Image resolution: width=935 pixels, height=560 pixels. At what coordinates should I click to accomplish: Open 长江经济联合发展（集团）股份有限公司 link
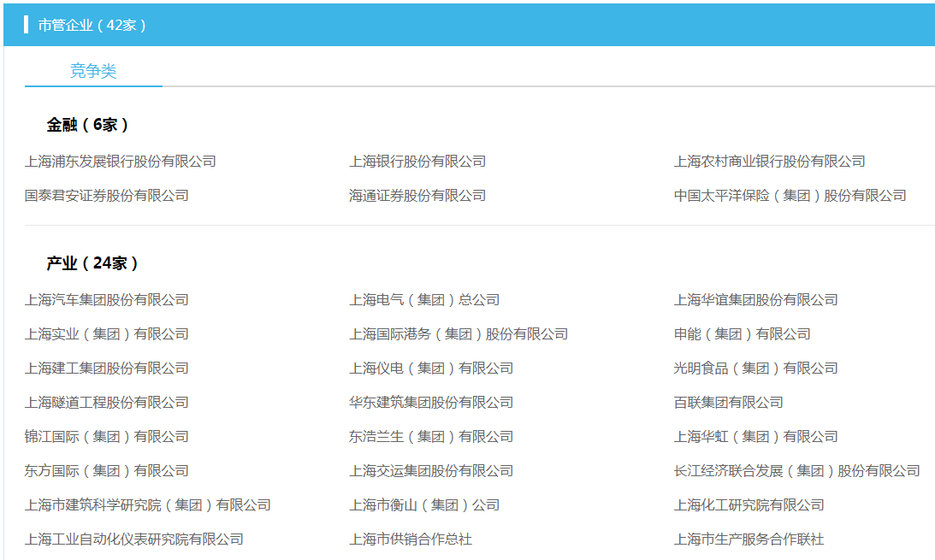pyautogui.click(x=797, y=470)
